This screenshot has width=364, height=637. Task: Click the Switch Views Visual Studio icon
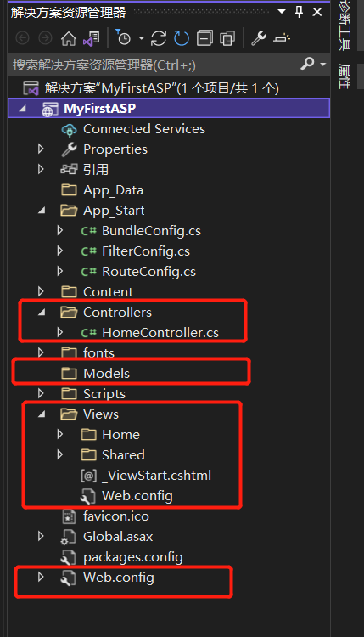(x=92, y=38)
